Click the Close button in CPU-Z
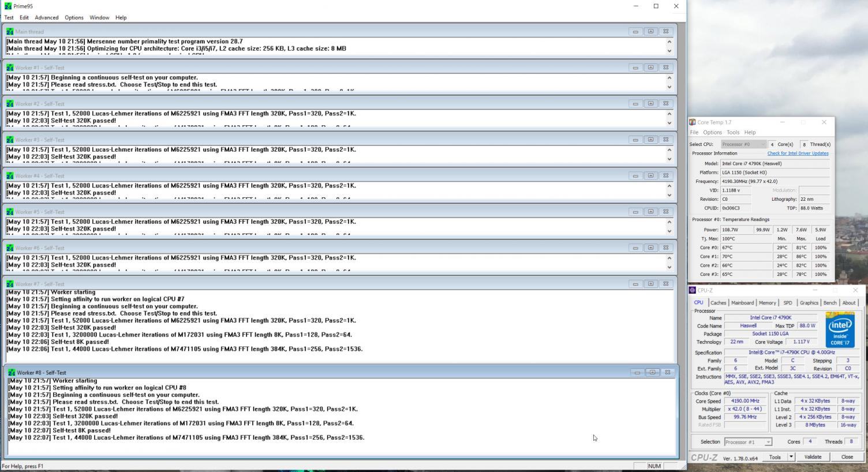The width and height of the screenshot is (868, 472). point(847,457)
